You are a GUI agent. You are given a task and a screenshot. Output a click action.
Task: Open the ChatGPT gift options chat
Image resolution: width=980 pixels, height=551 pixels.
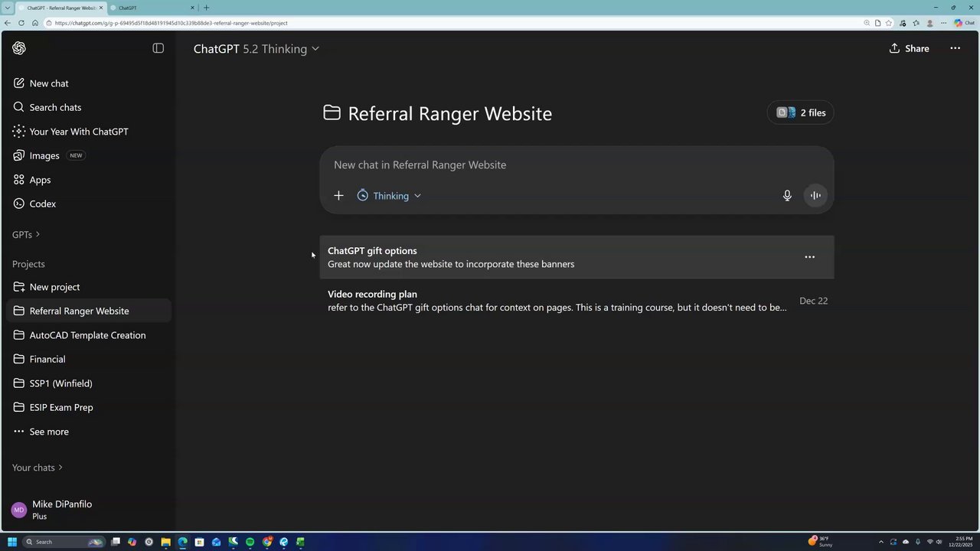[577, 257]
